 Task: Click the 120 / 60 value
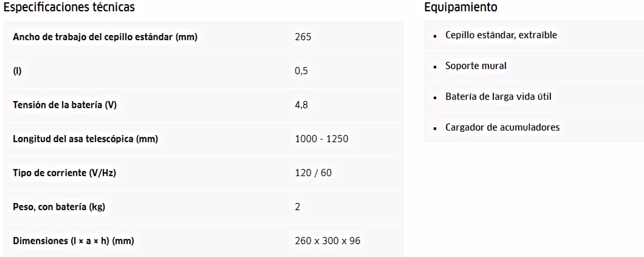313,173
